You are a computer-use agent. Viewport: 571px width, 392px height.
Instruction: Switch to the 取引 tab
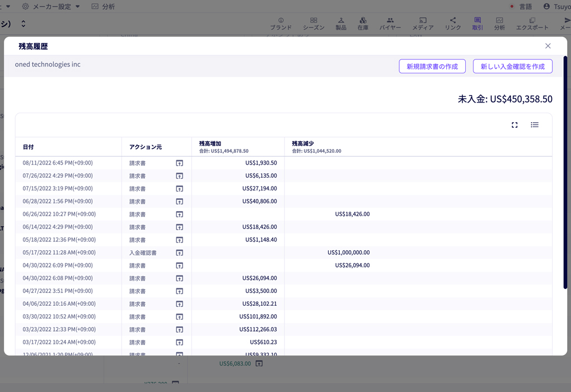478,24
